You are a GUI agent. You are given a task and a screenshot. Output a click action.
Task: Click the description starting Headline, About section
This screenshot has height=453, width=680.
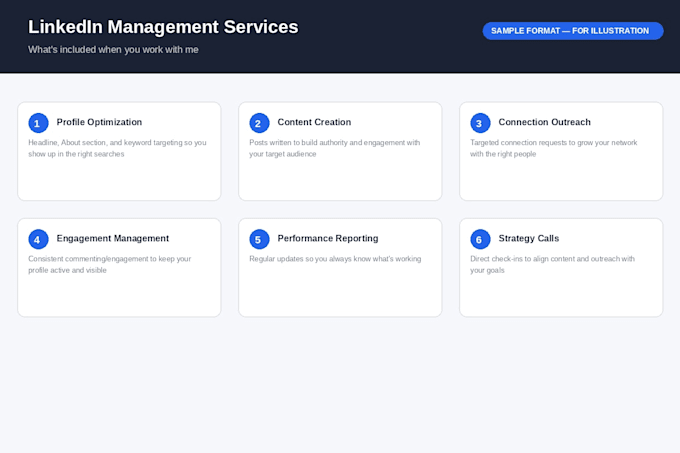(x=118, y=148)
